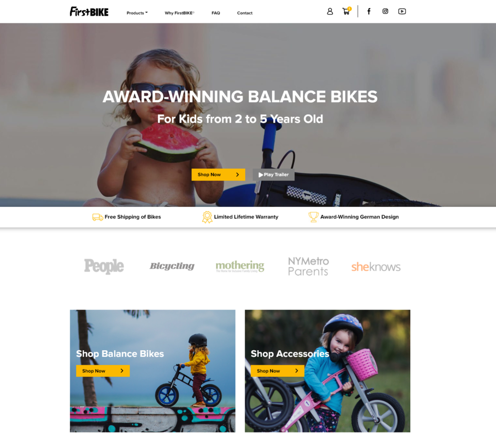Image resolution: width=496 pixels, height=448 pixels.
Task: Expand the Products dropdown menu
Action: (137, 13)
